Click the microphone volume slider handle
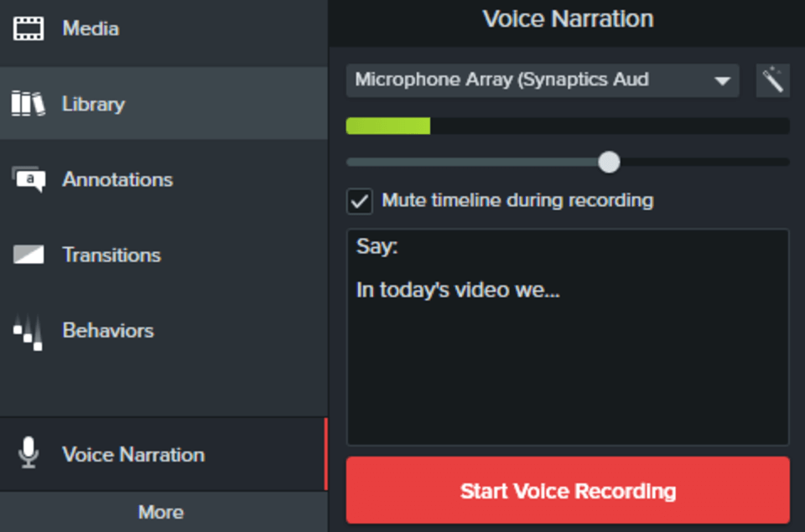 coord(610,162)
